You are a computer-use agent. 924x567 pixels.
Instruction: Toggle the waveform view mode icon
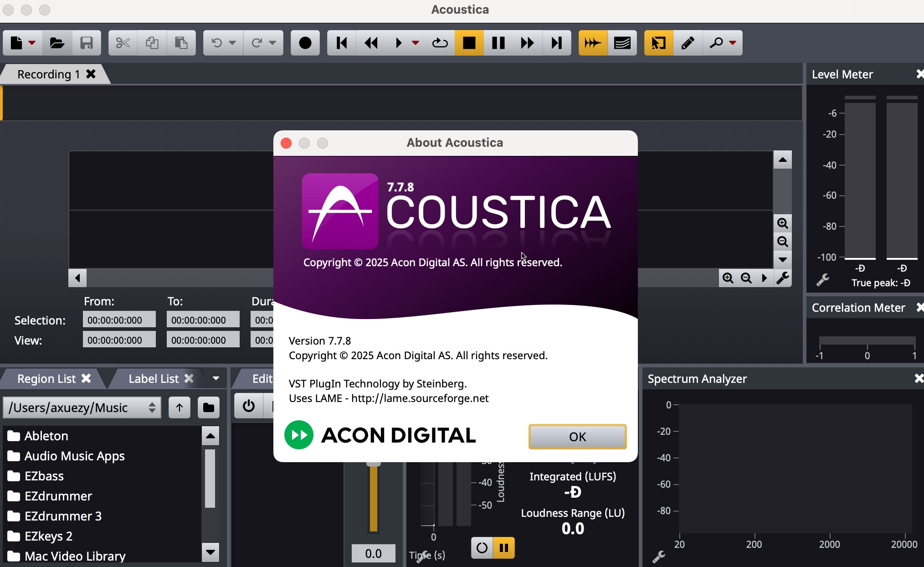tap(593, 43)
